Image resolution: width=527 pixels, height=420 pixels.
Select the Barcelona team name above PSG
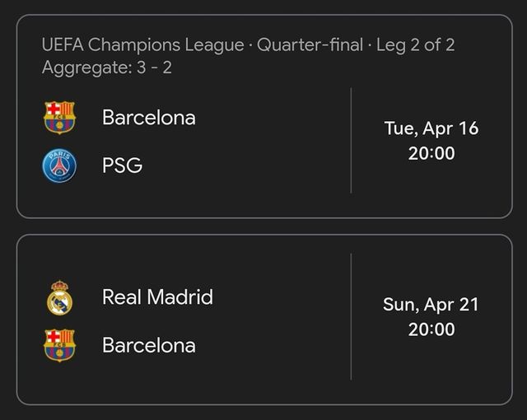(149, 118)
